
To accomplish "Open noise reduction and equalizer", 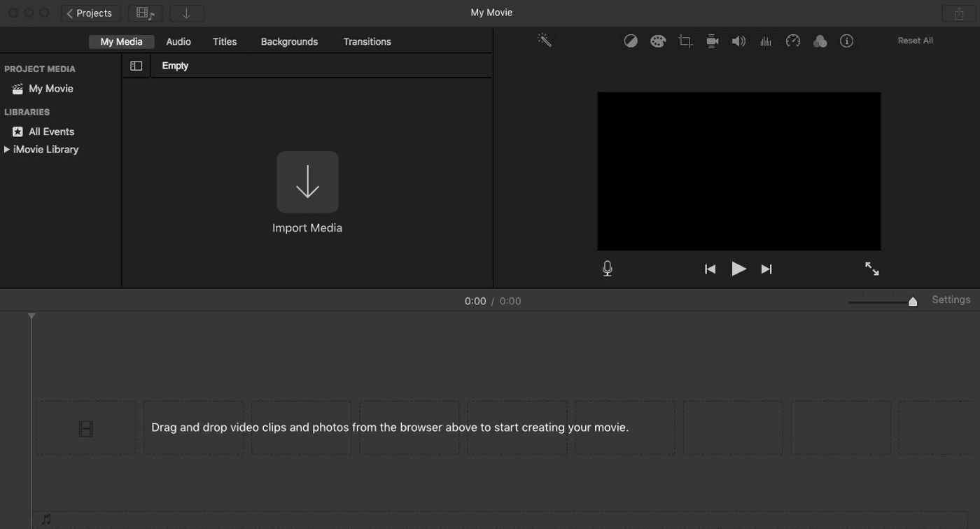I will click(x=766, y=41).
